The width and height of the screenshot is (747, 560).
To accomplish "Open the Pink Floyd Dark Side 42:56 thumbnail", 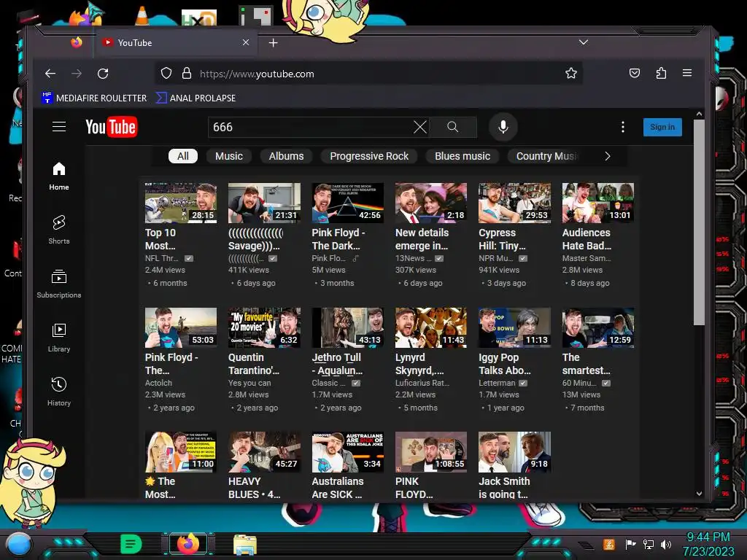I will pyautogui.click(x=348, y=203).
